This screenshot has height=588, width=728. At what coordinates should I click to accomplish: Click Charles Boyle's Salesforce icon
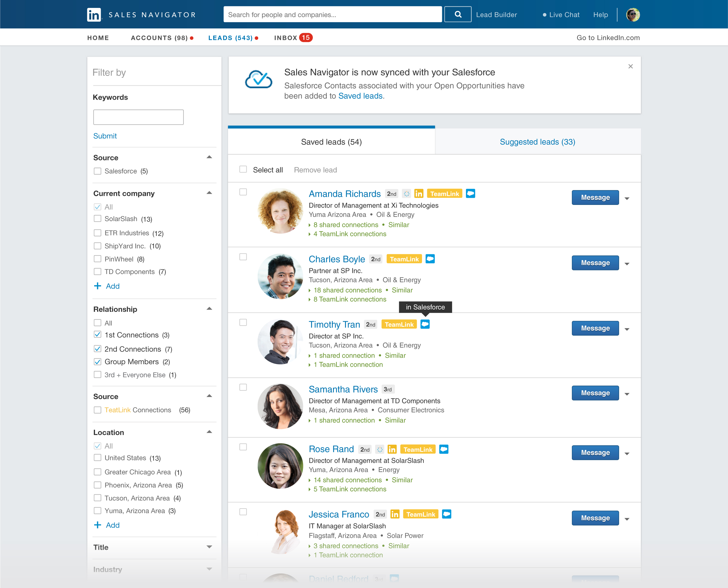pyautogui.click(x=430, y=259)
